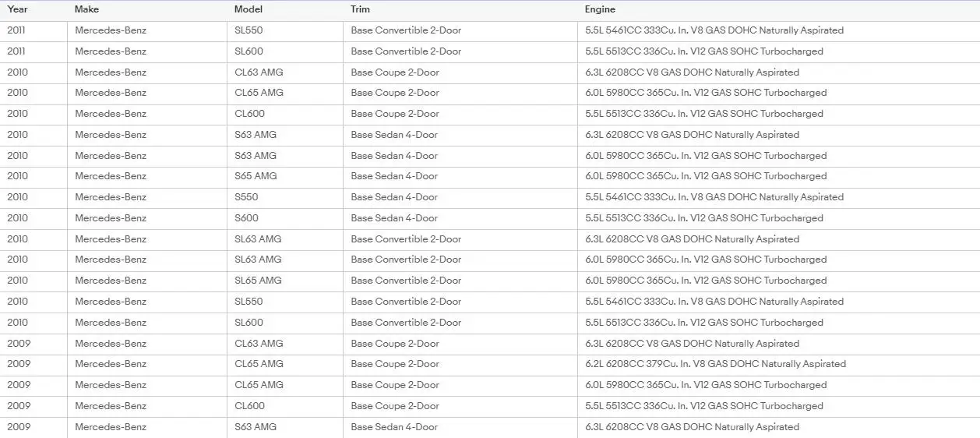Select the SL600 model cell in the 2011 row

(285, 52)
